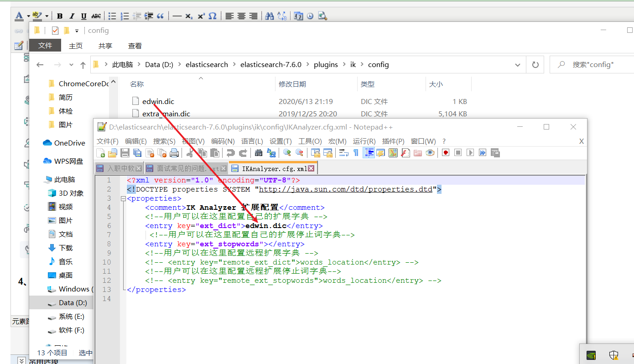The width and height of the screenshot is (634, 364).
Task: Cut selection using the scissors icon
Action: click(x=190, y=153)
